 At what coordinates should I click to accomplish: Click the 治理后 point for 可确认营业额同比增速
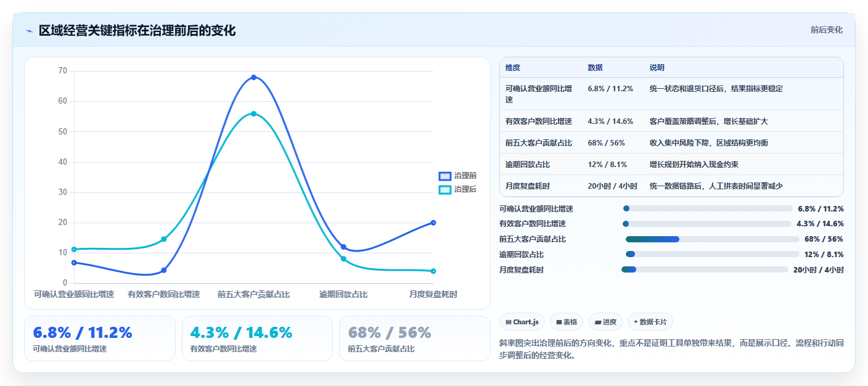(74, 249)
